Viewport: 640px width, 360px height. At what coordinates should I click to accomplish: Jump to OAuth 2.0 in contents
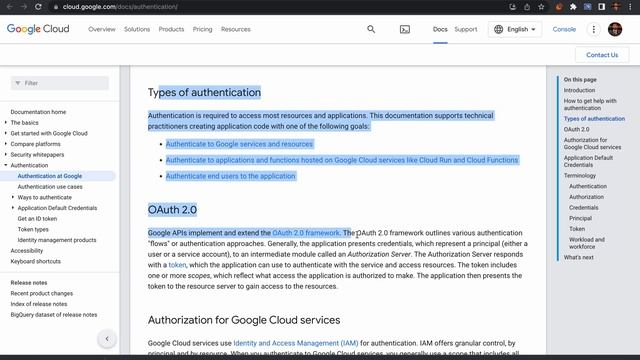pos(576,129)
